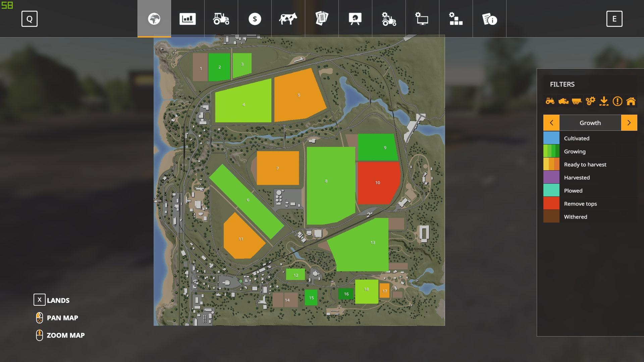The width and height of the screenshot is (644, 362).
Task: Open the finances dollar tab
Action: click(x=255, y=19)
